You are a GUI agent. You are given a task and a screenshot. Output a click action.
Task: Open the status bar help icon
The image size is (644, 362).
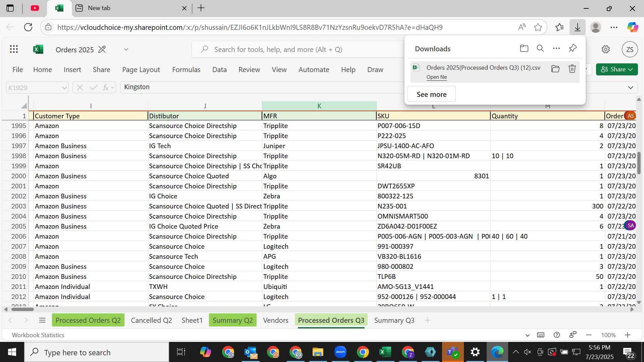(x=557, y=335)
